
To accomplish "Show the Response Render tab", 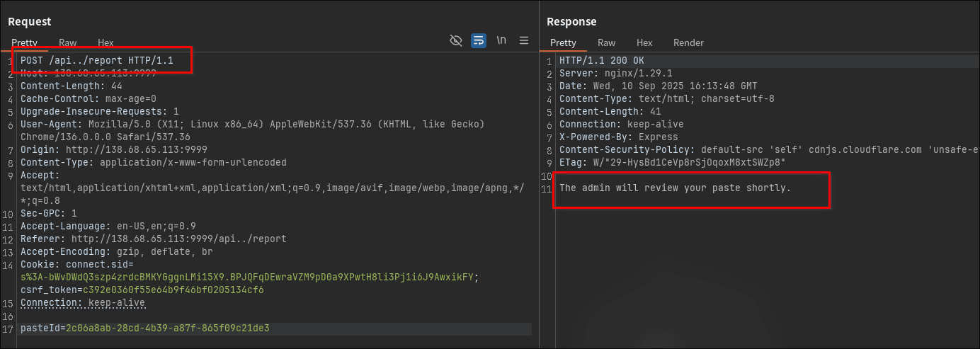I will tap(688, 42).
